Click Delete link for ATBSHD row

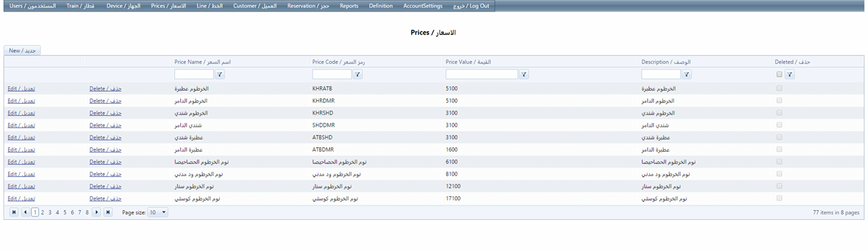[x=106, y=137]
